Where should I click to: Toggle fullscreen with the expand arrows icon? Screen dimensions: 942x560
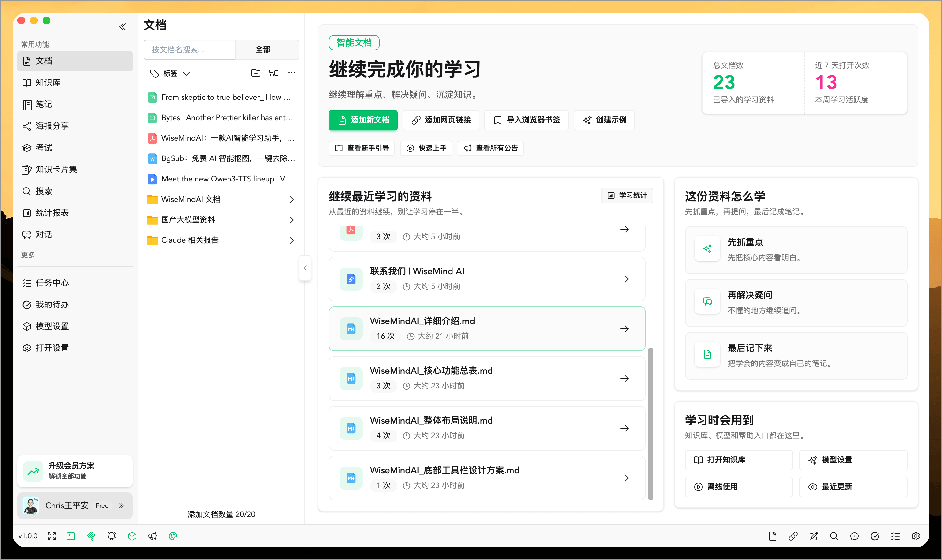(52, 536)
